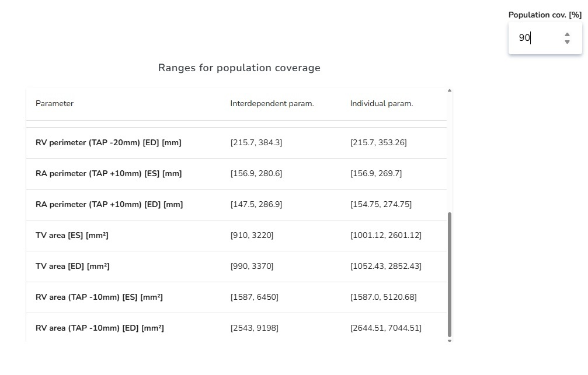Click the Interdependent param. column header
Viewport: 588px width, 375px height.
[x=272, y=103]
